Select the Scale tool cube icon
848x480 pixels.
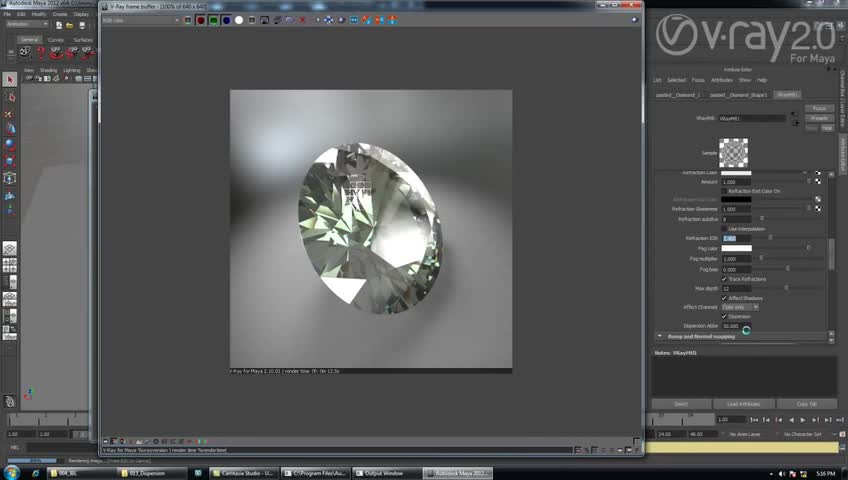click(10, 161)
